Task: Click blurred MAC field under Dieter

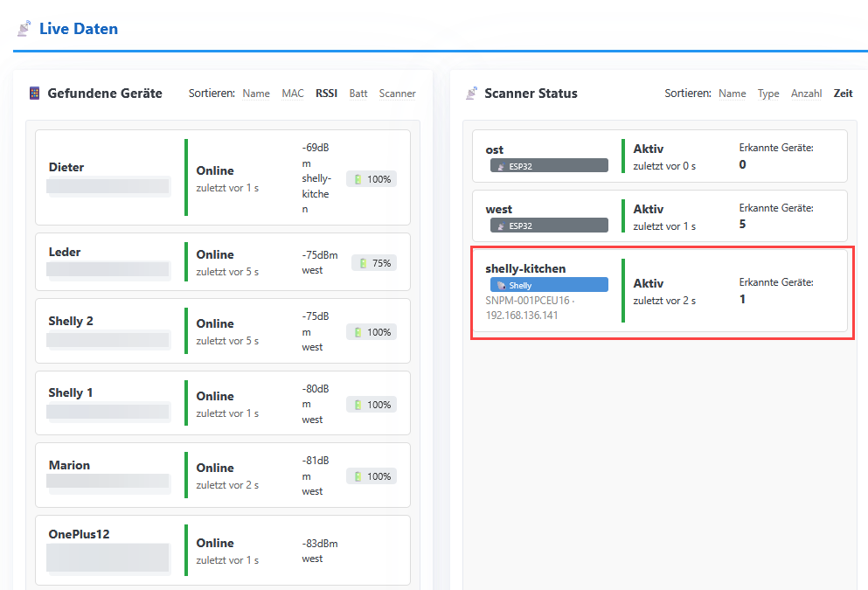Action: tap(108, 186)
